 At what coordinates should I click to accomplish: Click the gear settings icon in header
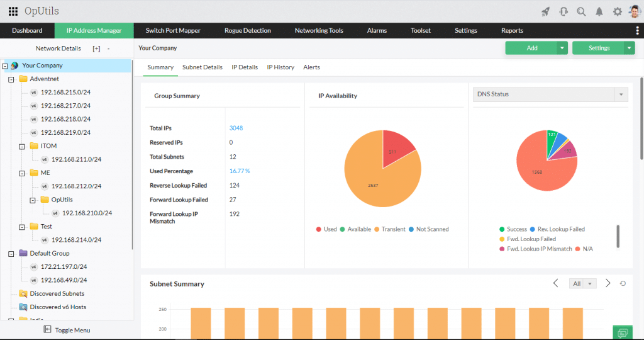pos(618,11)
